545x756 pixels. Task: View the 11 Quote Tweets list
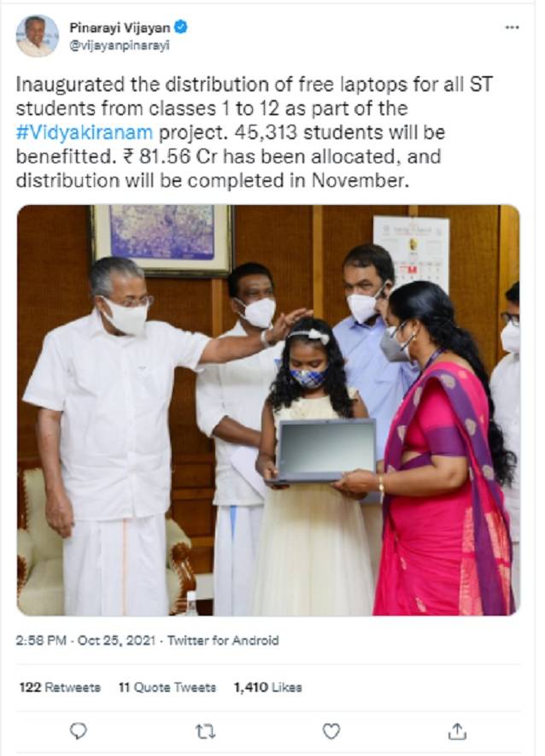(167, 687)
